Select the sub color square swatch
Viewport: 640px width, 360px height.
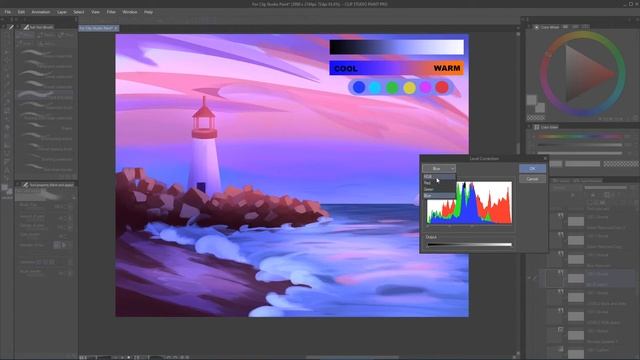click(540, 108)
